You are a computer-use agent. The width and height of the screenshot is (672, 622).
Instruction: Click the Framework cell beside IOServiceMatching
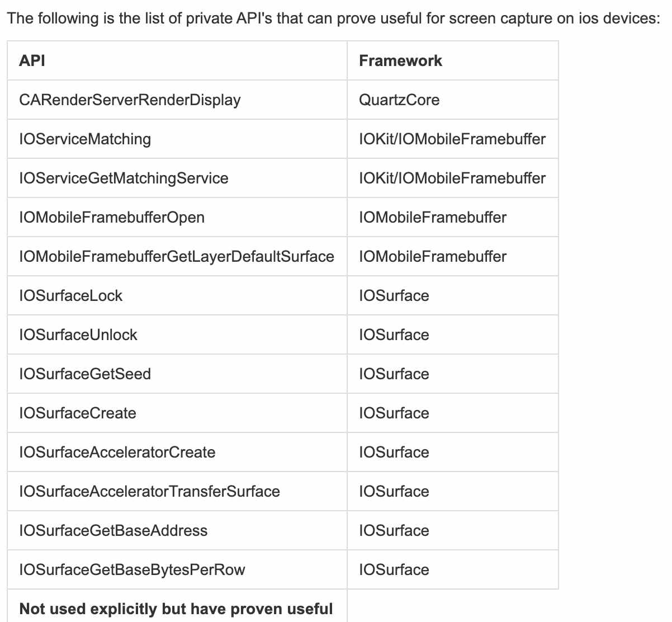tap(452, 139)
